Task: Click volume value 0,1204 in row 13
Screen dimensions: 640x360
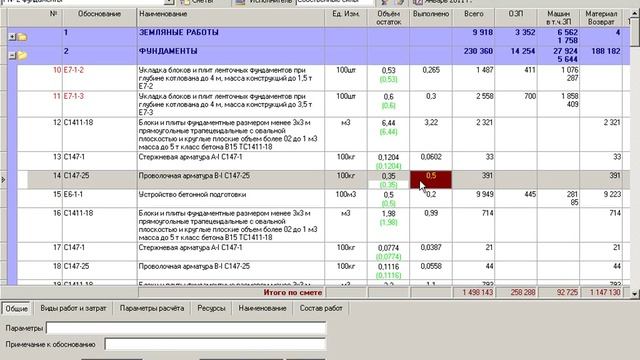Action: click(389, 157)
